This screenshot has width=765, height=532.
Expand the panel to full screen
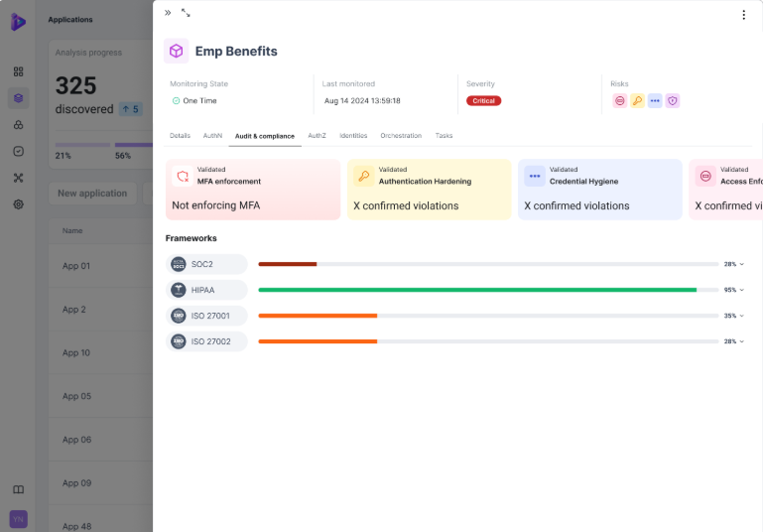point(186,13)
